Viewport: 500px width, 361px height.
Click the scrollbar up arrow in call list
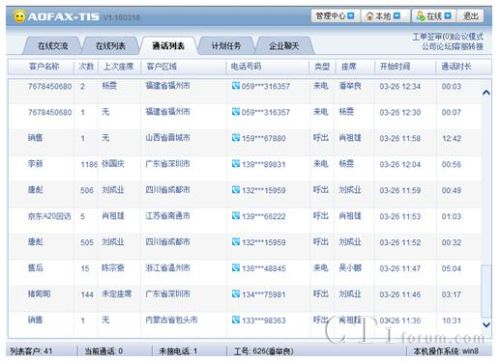(486, 92)
